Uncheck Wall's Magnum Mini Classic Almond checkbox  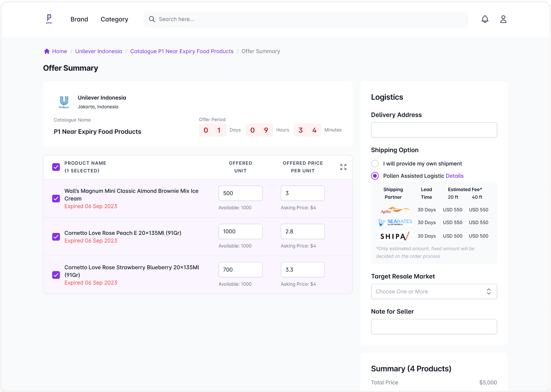tap(56, 198)
